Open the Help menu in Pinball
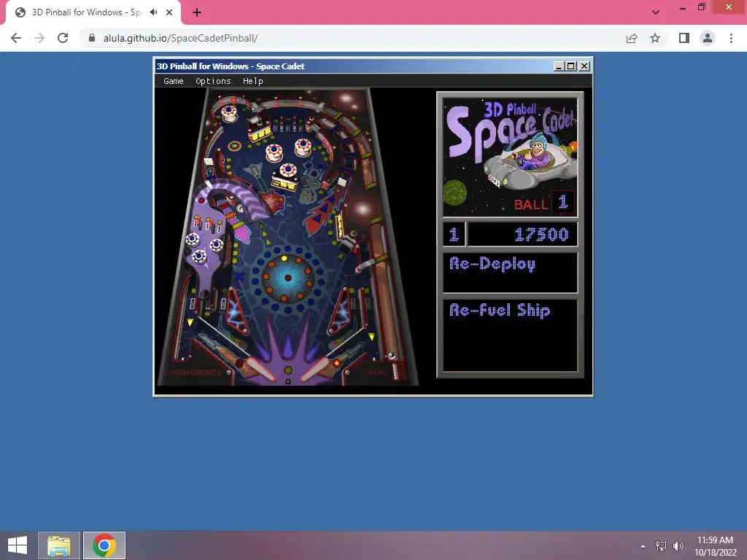This screenshot has height=560, width=747. coord(252,81)
